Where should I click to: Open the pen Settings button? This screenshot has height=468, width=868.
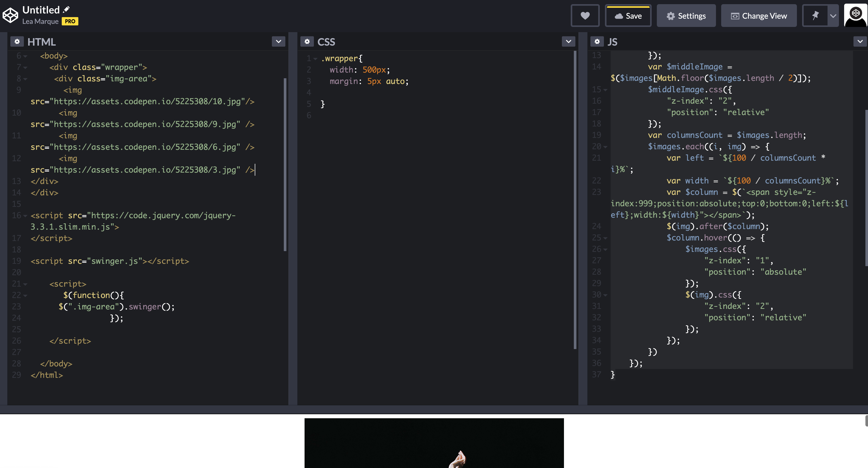pyautogui.click(x=686, y=16)
